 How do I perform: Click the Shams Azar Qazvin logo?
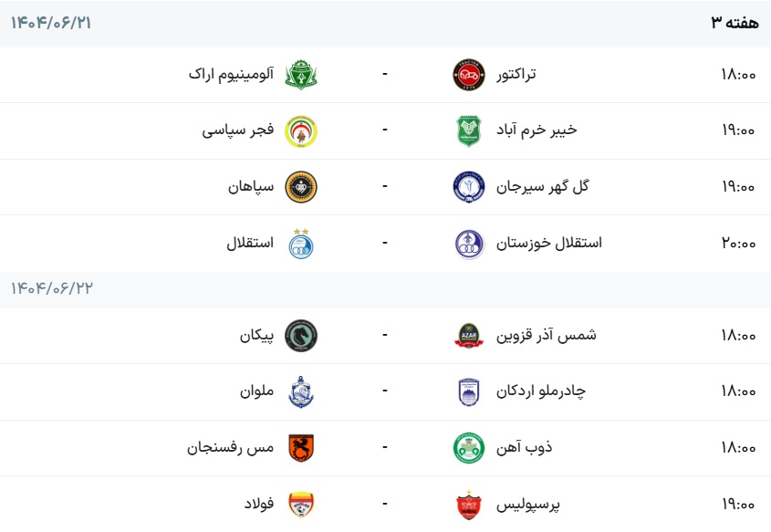(x=470, y=336)
